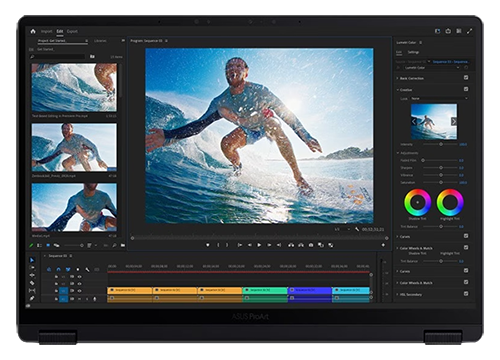Switch to the Edit tab
The height and width of the screenshot is (360, 500).
pyautogui.click(x=60, y=31)
